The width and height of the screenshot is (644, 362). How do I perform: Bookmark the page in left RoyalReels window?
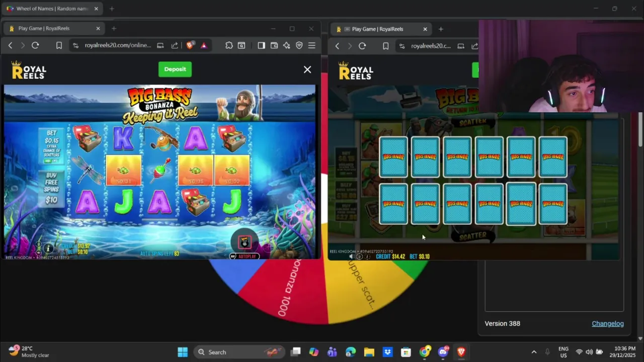(x=59, y=45)
